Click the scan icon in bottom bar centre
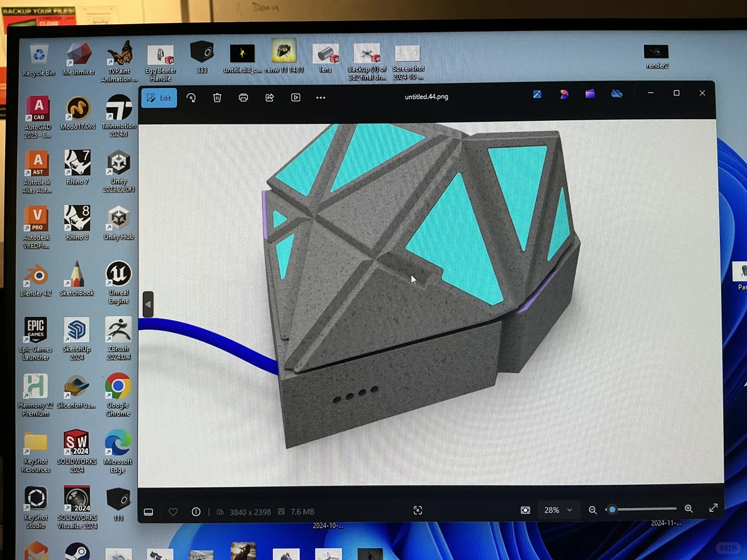Screen dimensions: 747x560 click(x=418, y=511)
